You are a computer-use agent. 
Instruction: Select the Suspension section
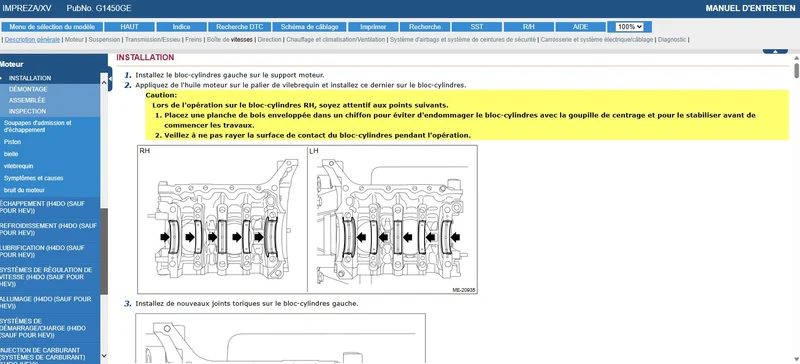click(105, 40)
